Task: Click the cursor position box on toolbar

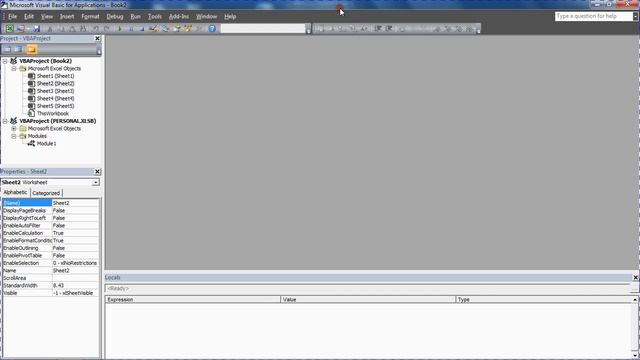Action: coord(263,29)
